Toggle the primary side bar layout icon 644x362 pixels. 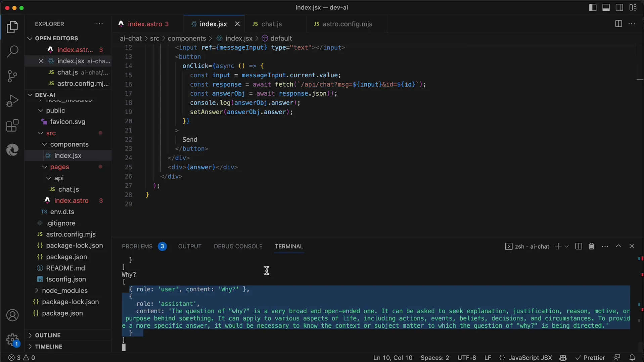click(593, 7)
